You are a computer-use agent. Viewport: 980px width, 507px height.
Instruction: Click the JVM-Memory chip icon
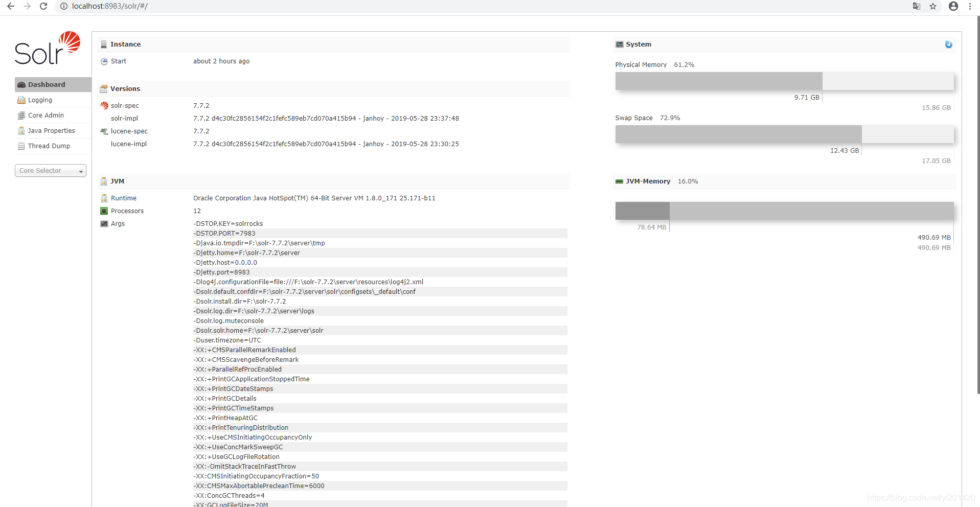coord(620,181)
